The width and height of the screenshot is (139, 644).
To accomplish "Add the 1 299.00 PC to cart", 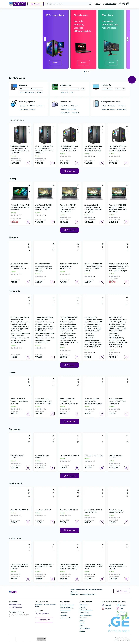I will click(x=28, y=163).
